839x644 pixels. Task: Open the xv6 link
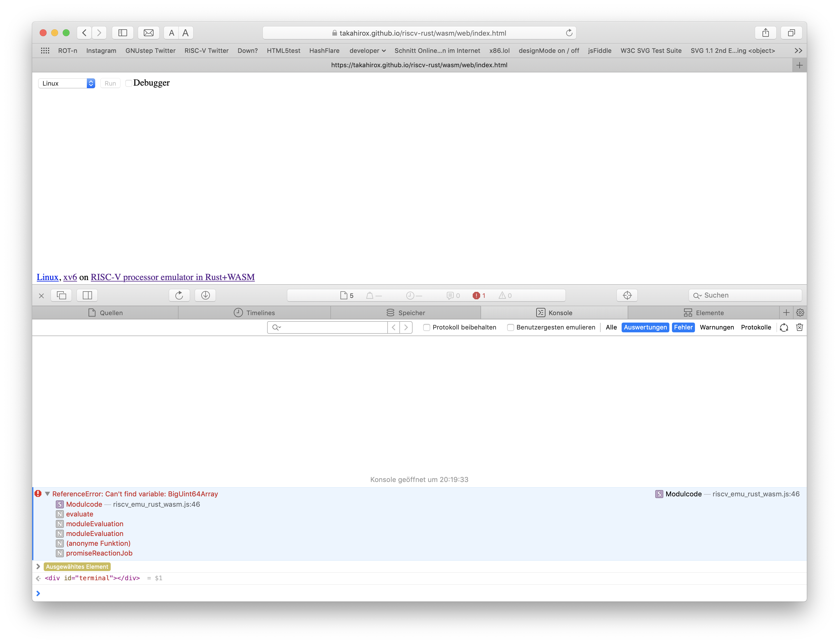[x=70, y=277]
